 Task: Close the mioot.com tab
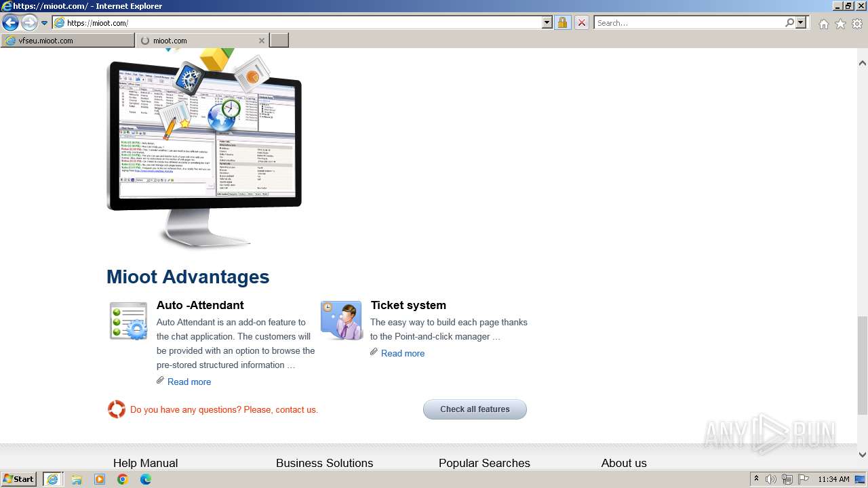262,41
